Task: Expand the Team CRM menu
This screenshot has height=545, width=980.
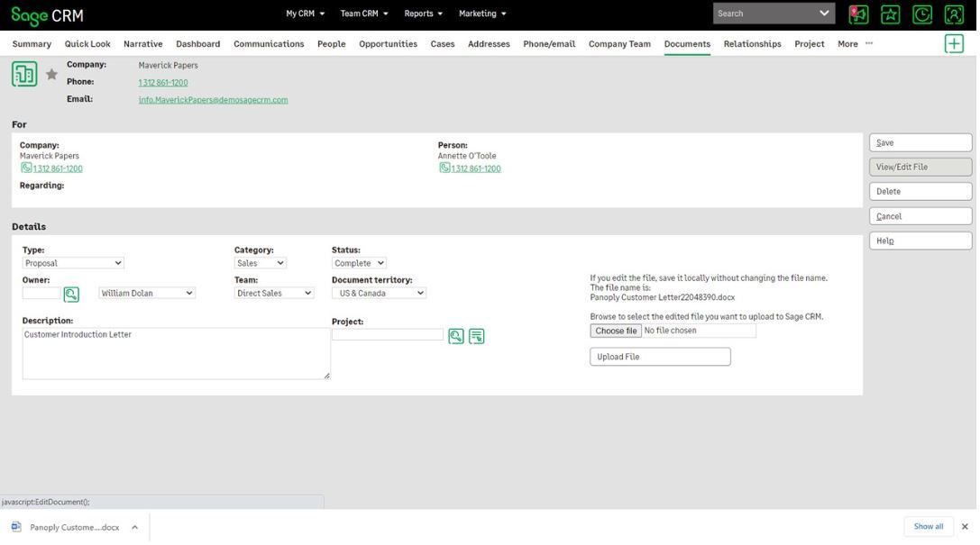Action: point(363,14)
